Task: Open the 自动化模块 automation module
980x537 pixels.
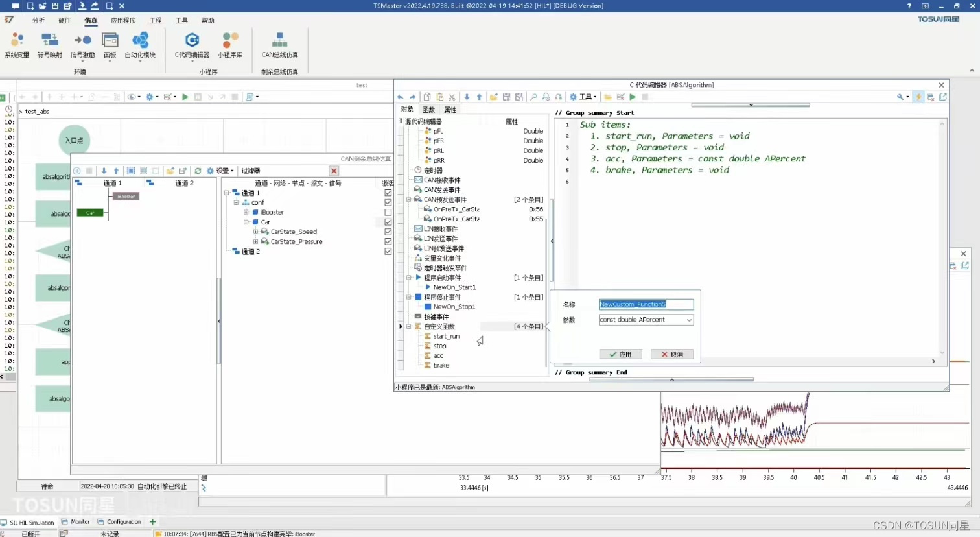Action: coord(140,45)
